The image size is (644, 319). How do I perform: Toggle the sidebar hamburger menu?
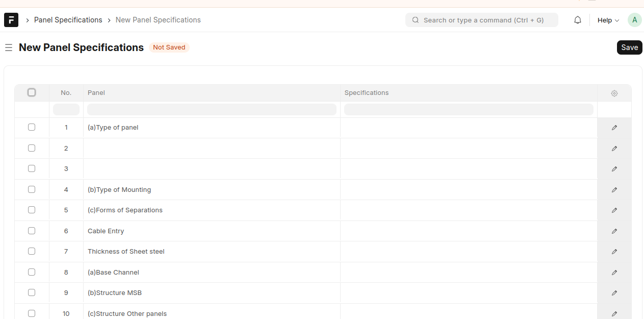pos(9,47)
